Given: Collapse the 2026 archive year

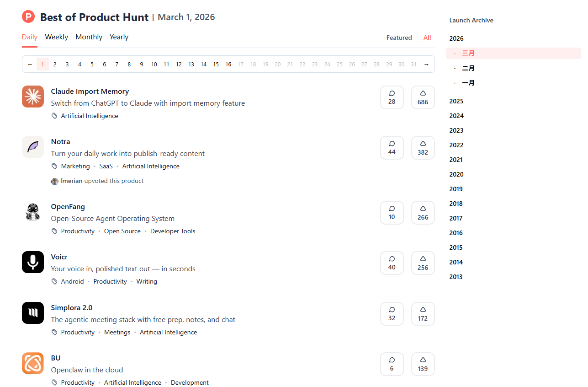Looking at the screenshot, I should (x=456, y=39).
